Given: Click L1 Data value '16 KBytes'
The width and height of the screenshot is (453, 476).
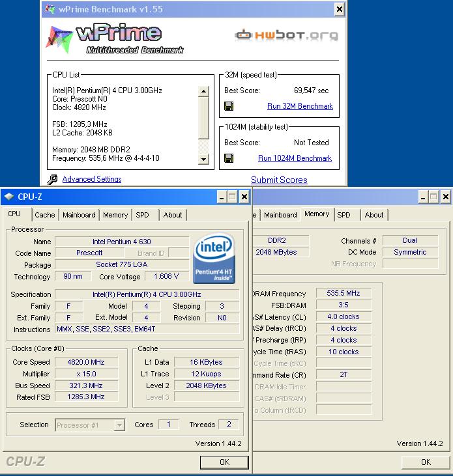Looking at the screenshot, I should pos(207,362).
